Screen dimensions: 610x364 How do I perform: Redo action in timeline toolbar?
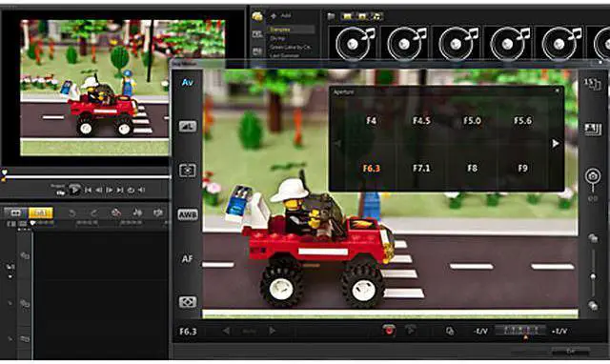pos(93,212)
